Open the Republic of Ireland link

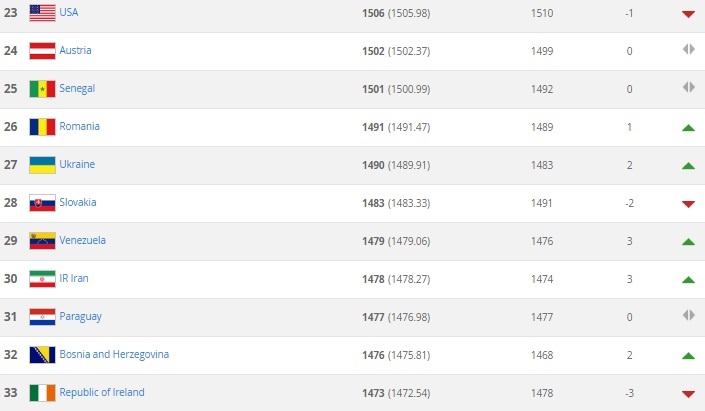pyautogui.click(x=102, y=393)
